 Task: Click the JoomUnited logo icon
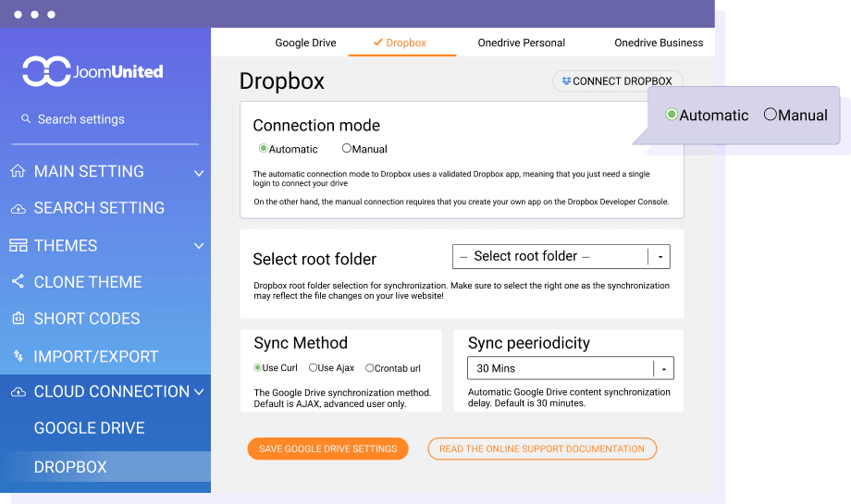point(46,71)
